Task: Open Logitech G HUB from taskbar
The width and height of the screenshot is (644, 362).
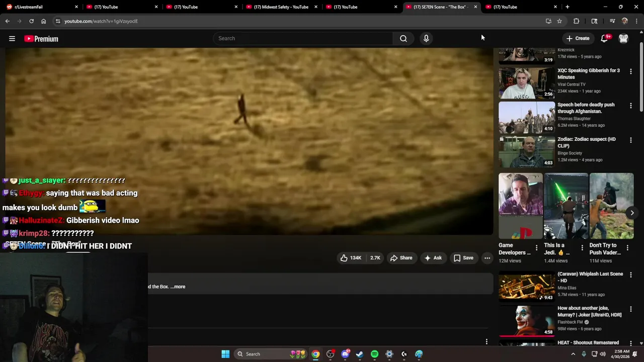Action: click(404, 354)
